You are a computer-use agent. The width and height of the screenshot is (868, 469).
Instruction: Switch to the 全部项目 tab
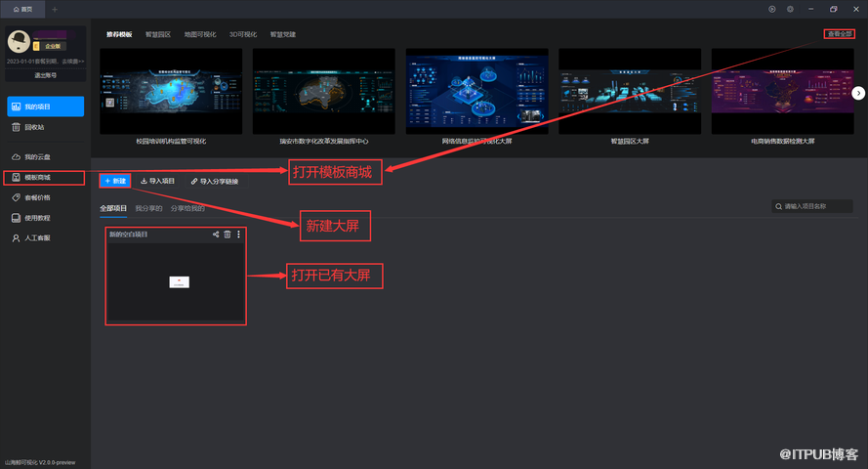(x=113, y=208)
